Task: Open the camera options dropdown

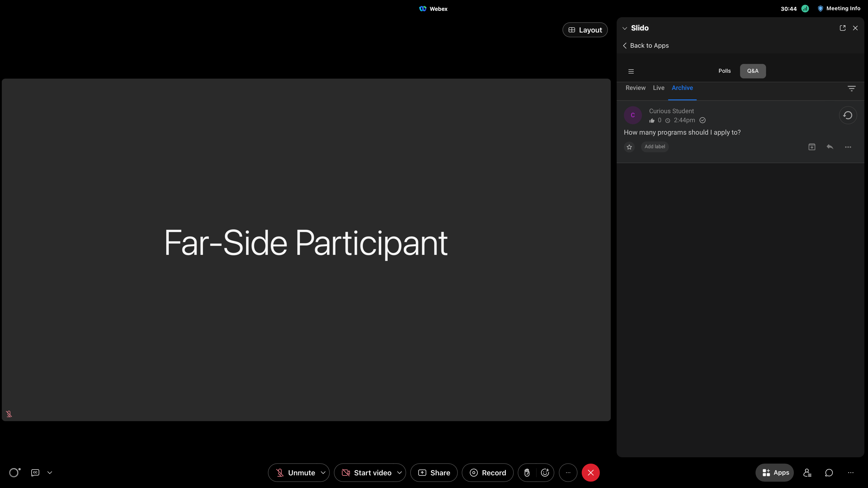Action: pyautogui.click(x=400, y=472)
